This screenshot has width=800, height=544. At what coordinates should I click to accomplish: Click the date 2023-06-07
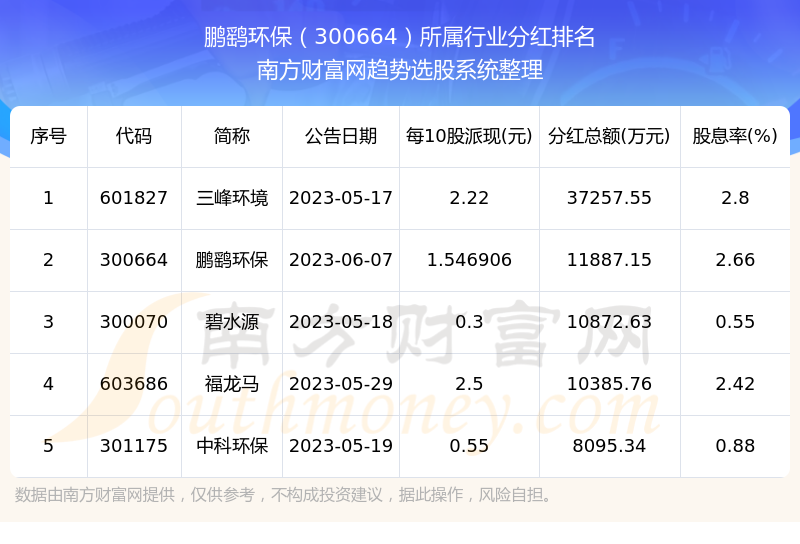[x=341, y=260]
